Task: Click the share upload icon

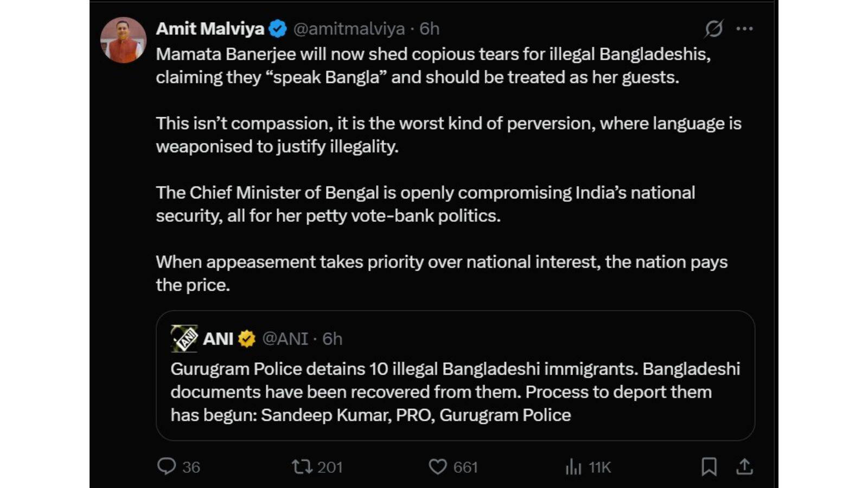Action: coord(745,466)
